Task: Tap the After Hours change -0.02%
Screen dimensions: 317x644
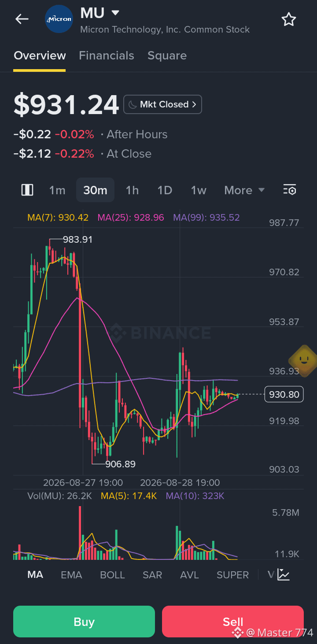Action: (74, 134)
